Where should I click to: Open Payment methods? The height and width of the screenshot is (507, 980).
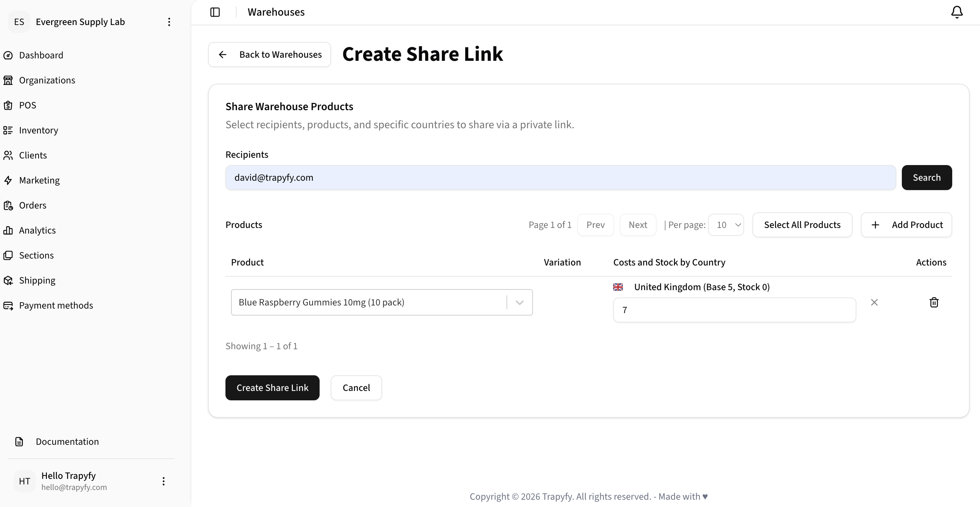tap(56, 306)
